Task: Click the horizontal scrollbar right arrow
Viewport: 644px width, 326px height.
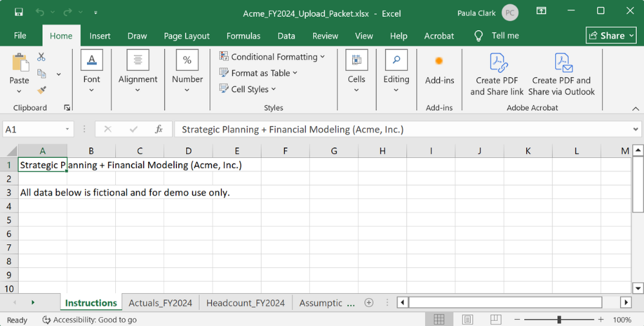Action: click(626, 303)
